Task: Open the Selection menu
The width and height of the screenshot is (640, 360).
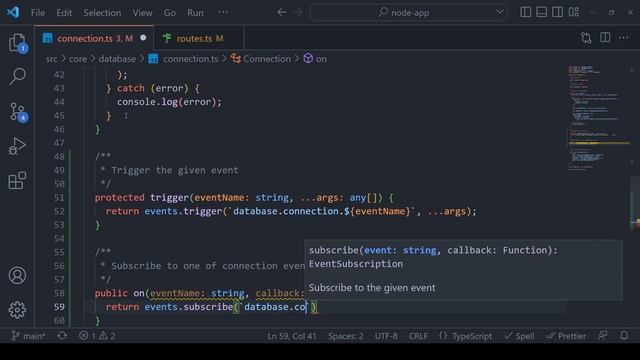Action: pos(102,13)
